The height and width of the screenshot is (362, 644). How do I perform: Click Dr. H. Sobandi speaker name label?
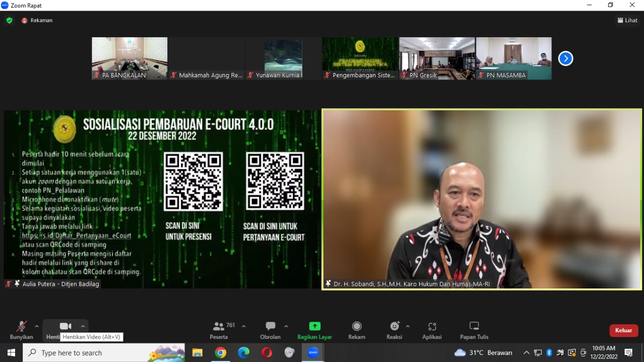[x=412, y=284]
